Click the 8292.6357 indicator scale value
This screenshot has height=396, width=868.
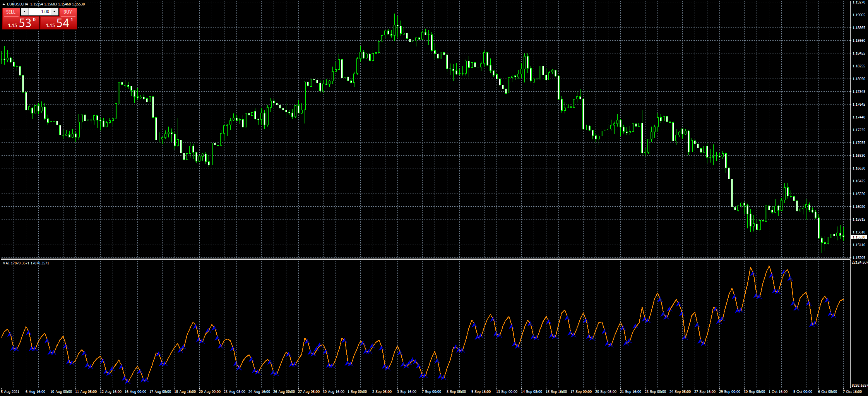pyautogui.click(x=860, y=385)
